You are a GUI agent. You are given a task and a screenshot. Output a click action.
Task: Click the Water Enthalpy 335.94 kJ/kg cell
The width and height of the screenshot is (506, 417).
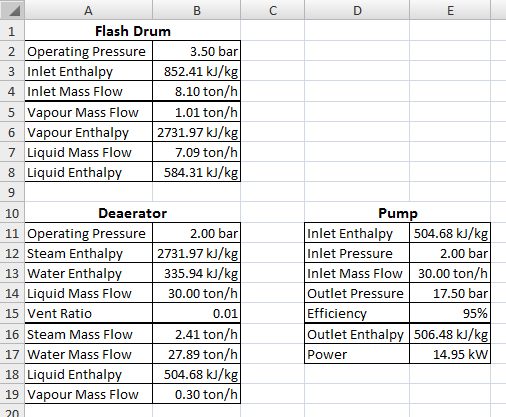click(x=197, y=273)
